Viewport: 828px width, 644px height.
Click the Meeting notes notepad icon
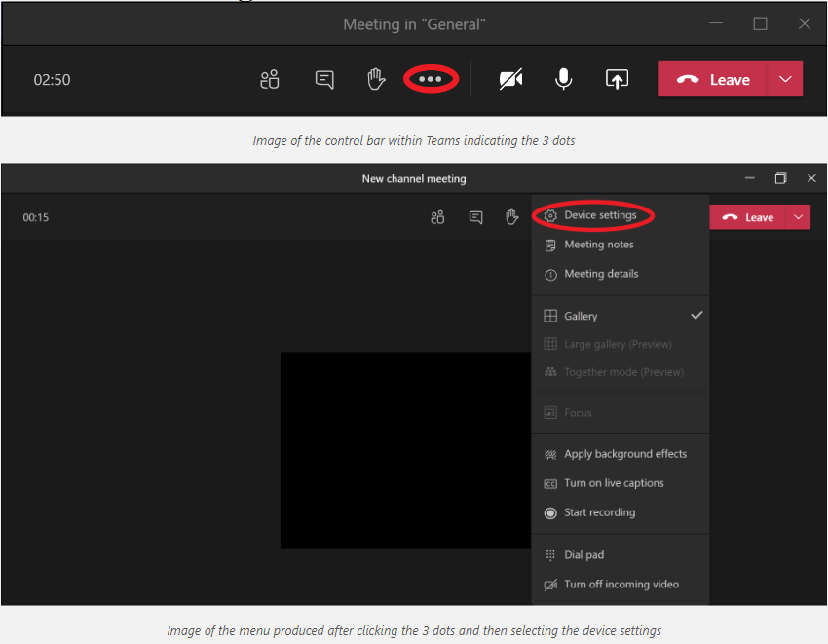550,246
